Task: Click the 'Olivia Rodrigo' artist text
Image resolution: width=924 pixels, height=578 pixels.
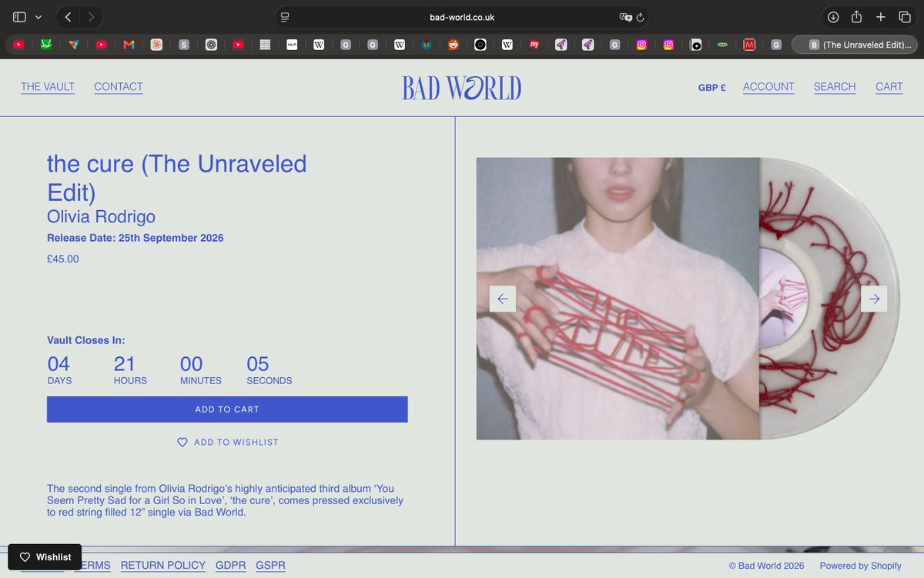Action: [x=101, y=217]
